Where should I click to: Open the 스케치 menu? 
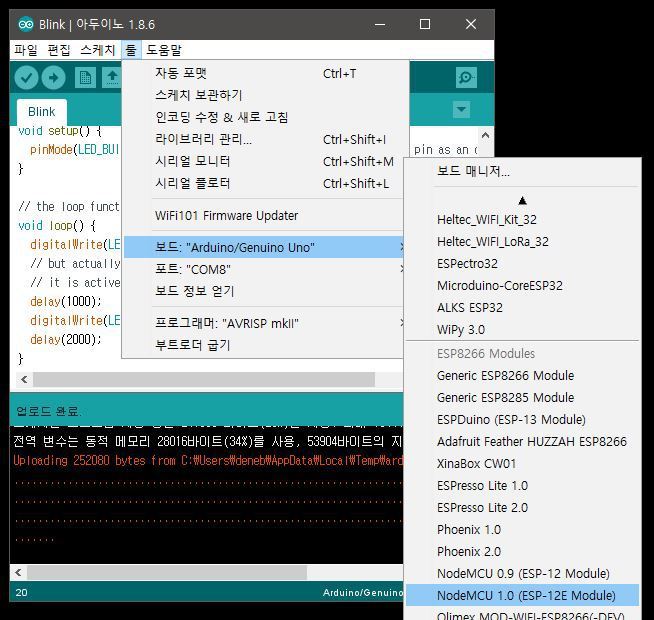coord(98,50)
